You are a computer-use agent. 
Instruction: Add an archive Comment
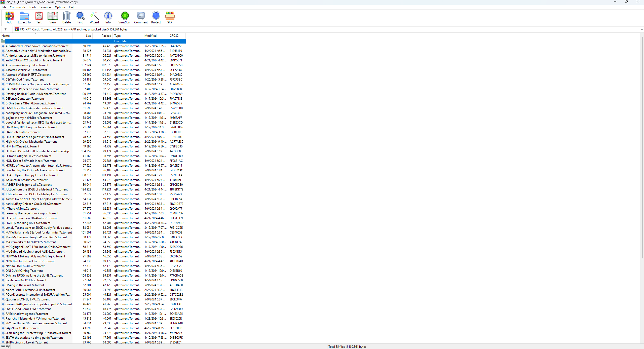coord(141,18)
